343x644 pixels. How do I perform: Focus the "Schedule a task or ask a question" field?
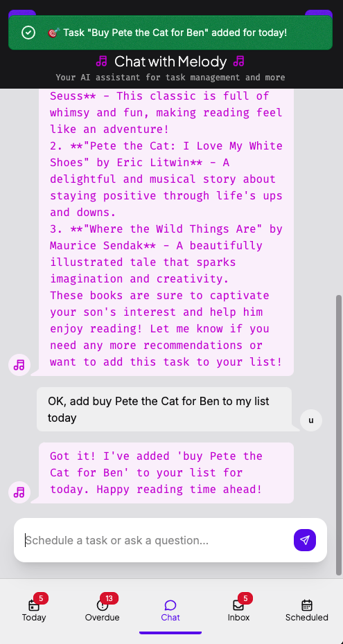[156, 540]
